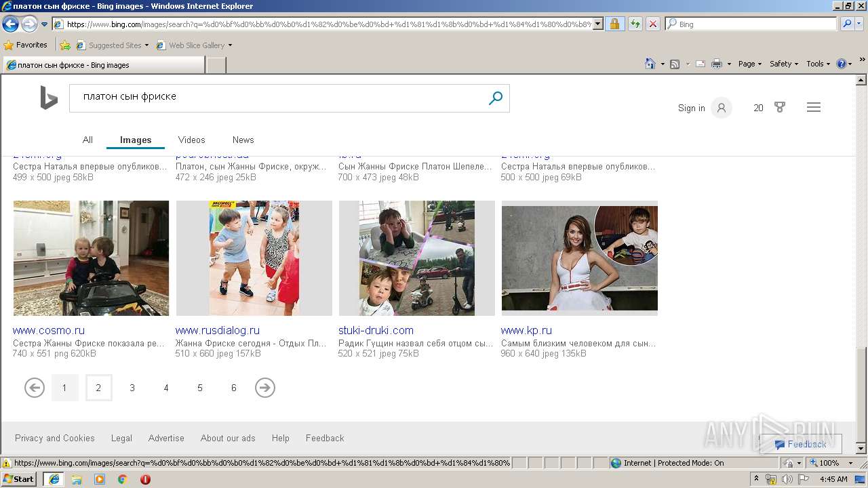Open the search provider dropdown arrow
The image size is (868, 488).
click(860, 24)
